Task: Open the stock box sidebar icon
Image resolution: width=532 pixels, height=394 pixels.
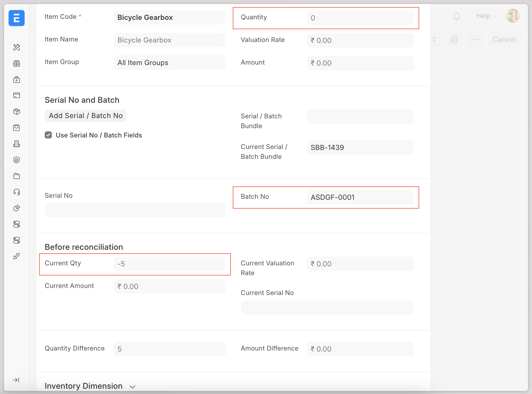Action: [x=17, y=112]
